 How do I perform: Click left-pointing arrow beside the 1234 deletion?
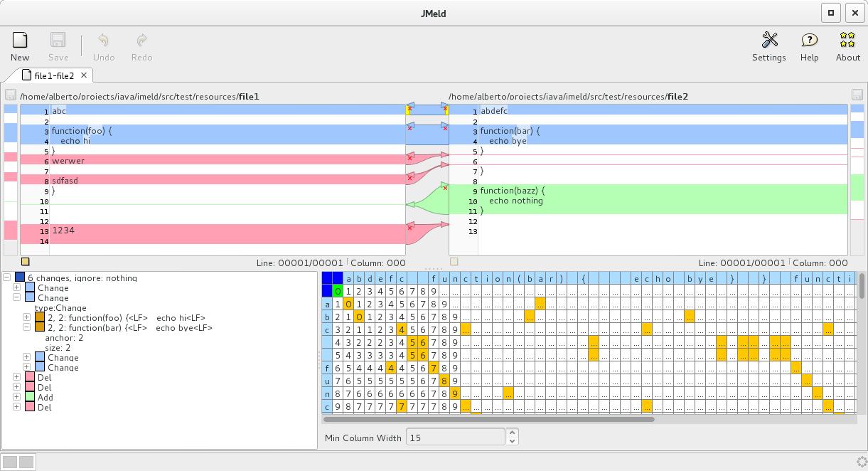click(x=409, y=224)
